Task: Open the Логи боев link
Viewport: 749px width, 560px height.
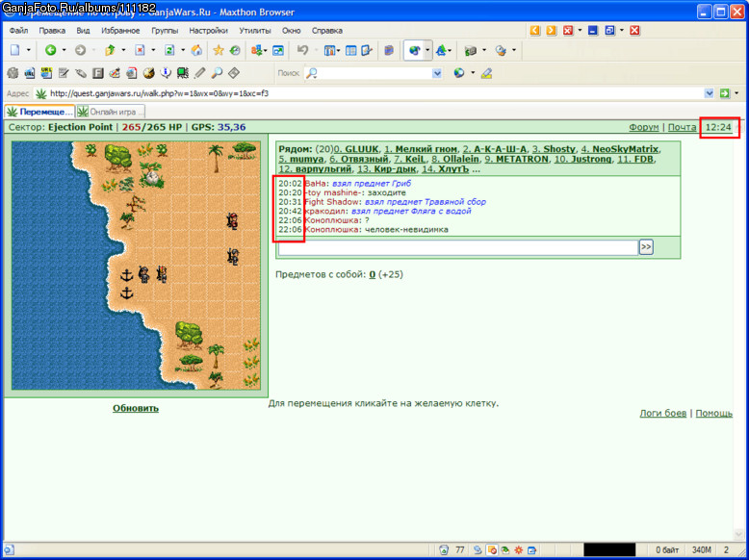Action: point(663,413)
